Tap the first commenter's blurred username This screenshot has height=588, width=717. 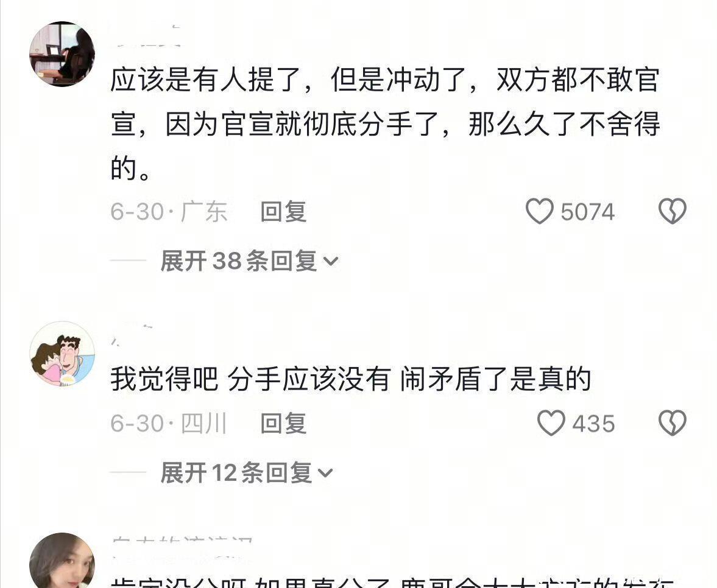point(146,37)
